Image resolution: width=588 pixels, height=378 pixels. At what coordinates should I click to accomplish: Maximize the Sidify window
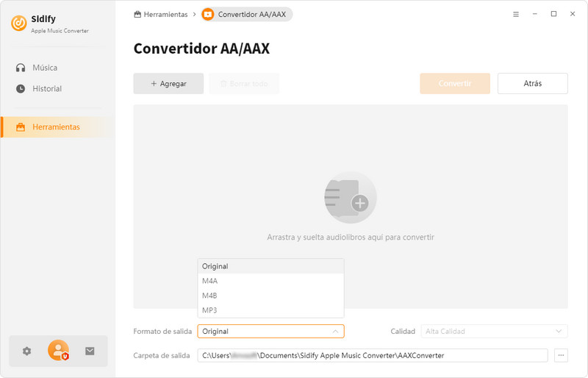point(553,14)
